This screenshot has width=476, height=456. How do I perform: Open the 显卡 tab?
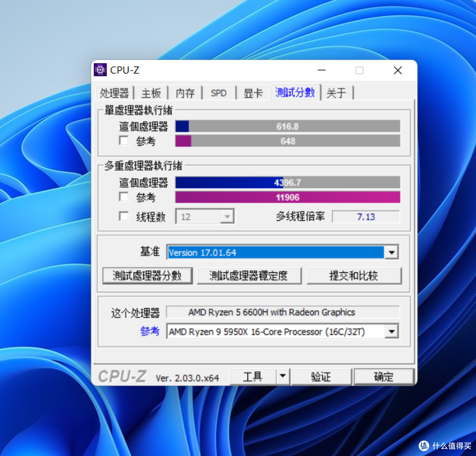point(253,93)
